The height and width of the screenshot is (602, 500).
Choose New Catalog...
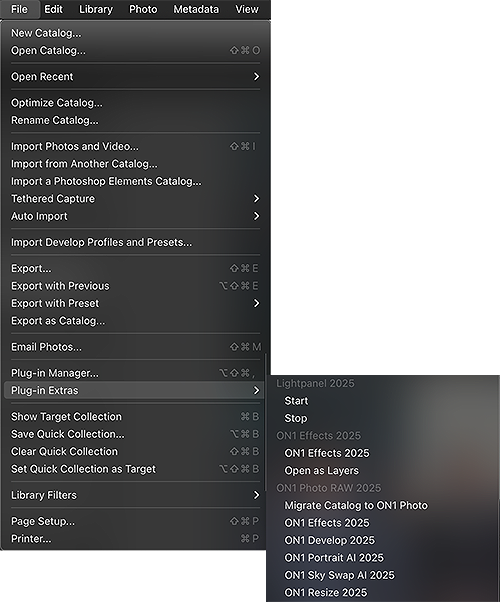coord(135,33)
